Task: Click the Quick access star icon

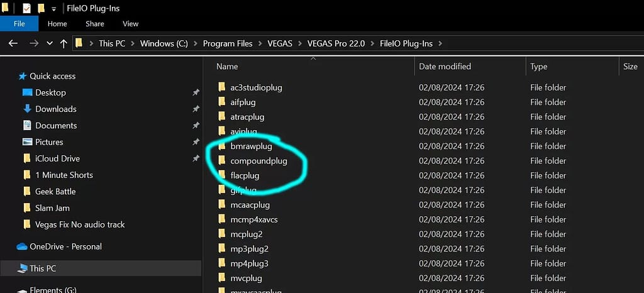Action: coord(23,76)
